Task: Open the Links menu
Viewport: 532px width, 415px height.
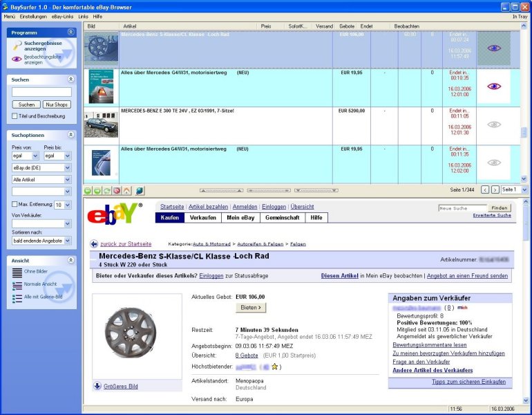Action: pyautogui.click(x=83, y=17)
